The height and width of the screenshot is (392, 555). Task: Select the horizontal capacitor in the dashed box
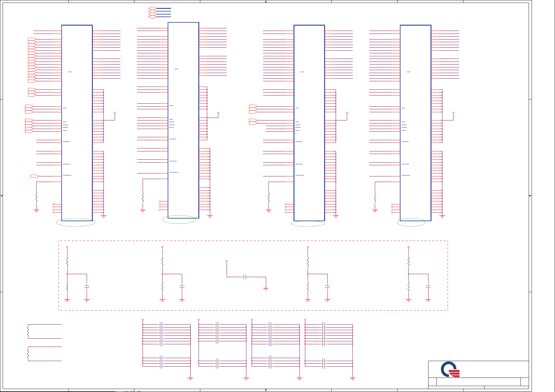tap(245, 277)
